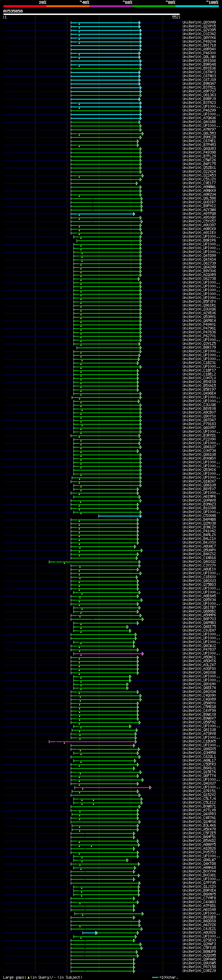
Task: Click UniRef100_A7SRV8 label
Action: coord(199,734)
